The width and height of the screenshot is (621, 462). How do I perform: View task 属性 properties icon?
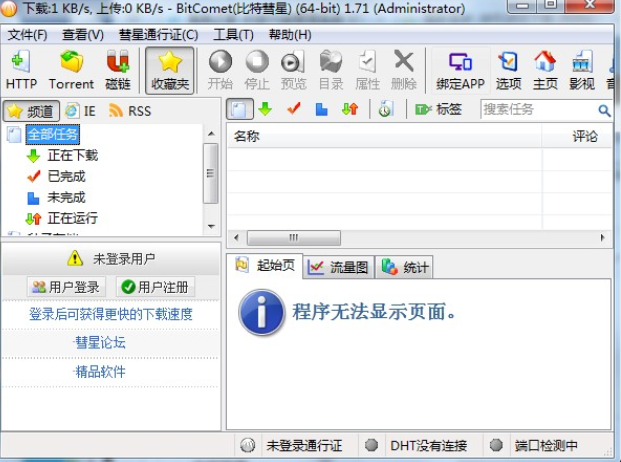coord(368,70)
